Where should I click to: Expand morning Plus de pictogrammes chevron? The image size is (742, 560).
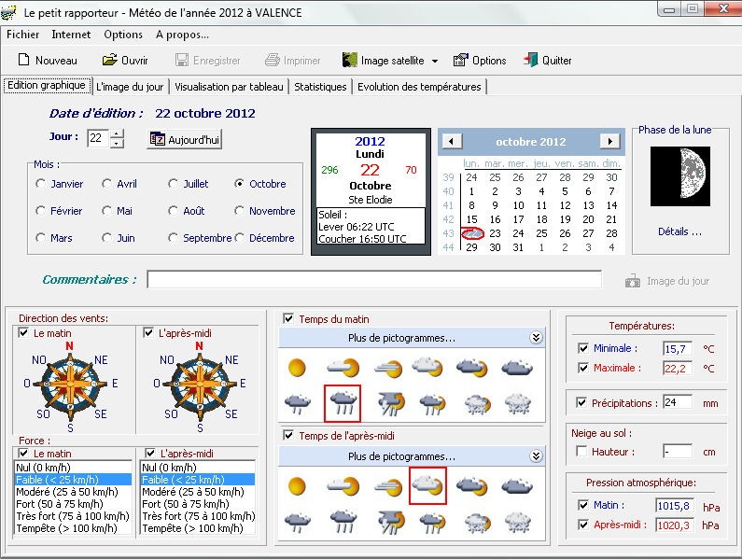click(536, 338)
